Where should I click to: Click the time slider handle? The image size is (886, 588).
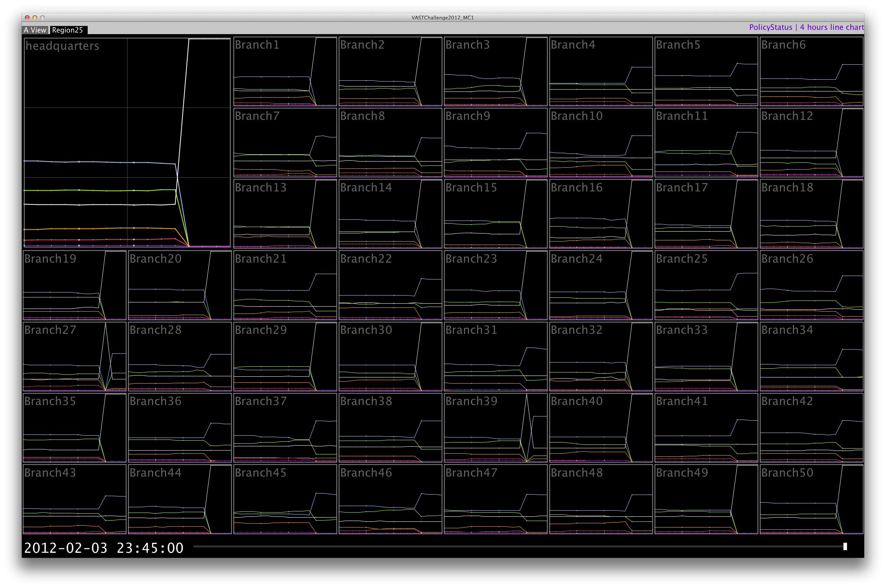pos(845,547)
